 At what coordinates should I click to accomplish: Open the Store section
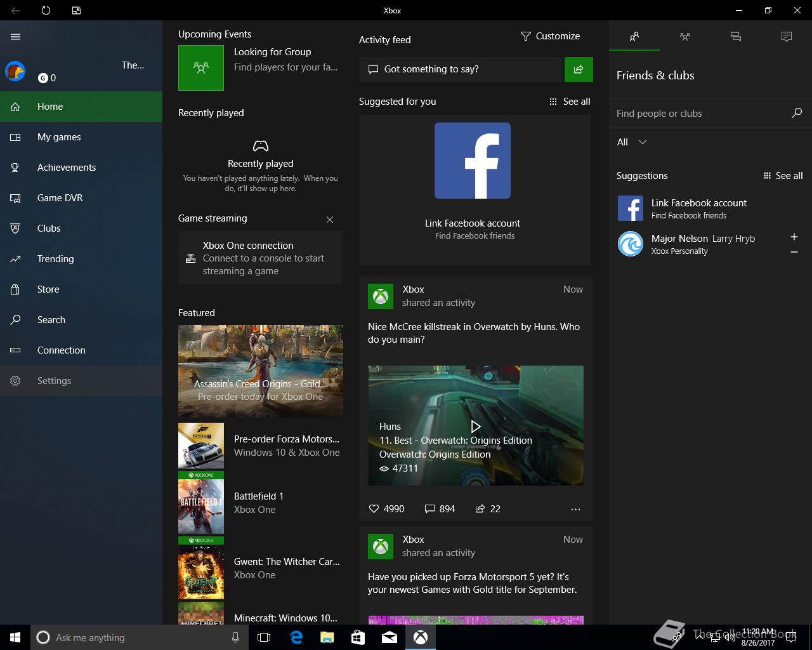[81, 289]
